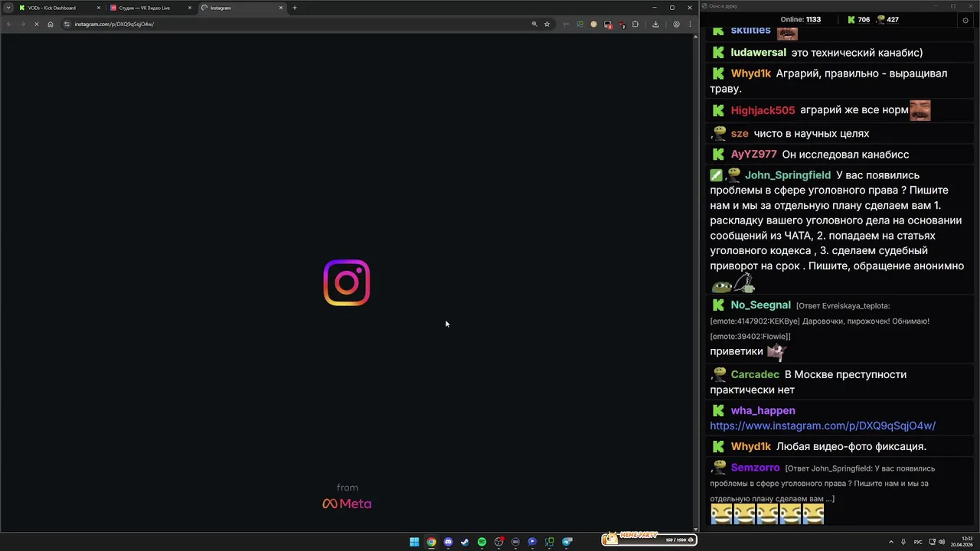Click message "Любая видео-фото фиксация."
Screen dimensions: 980x551
pos(851,446)
